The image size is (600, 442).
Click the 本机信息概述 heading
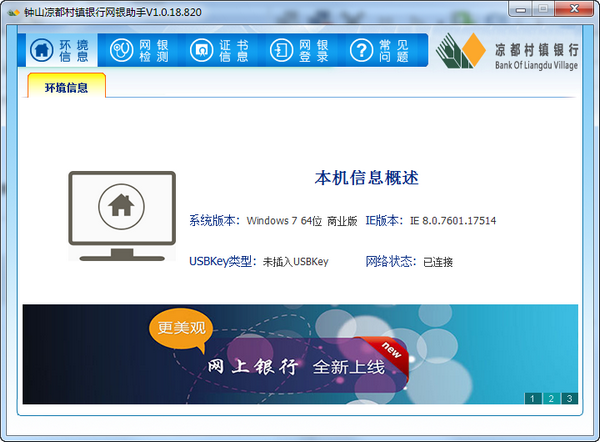366,179
